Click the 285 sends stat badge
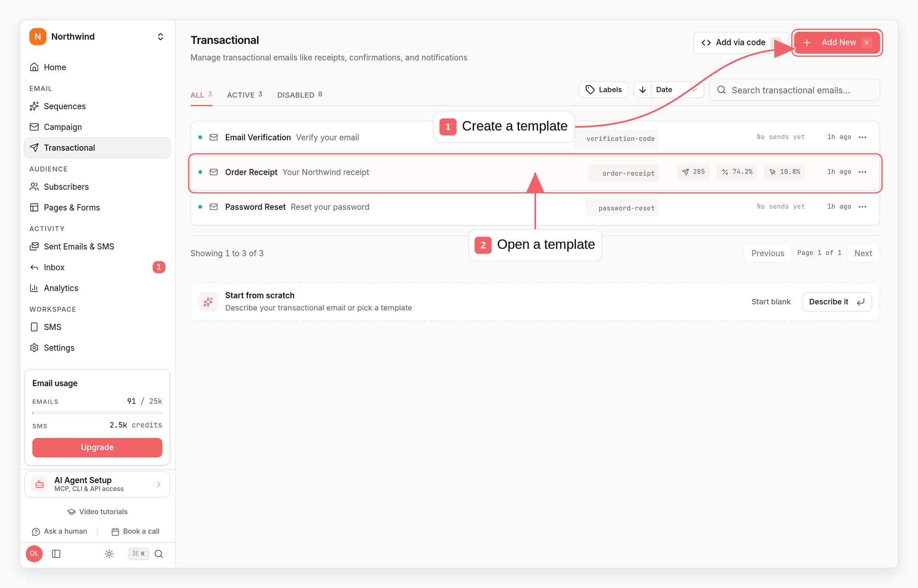The image size is (918, 588). [x=693, y=172]
